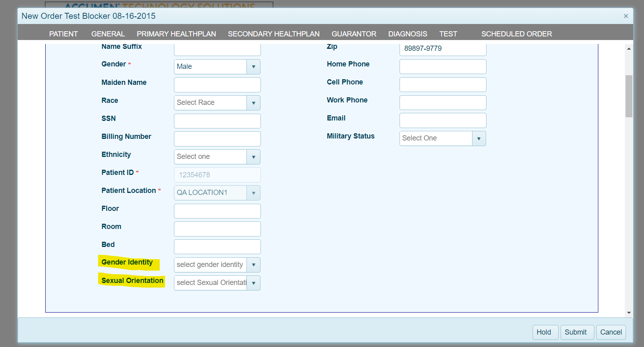The height and width of the screenshot is (347, 644).
Task: Close the New Order dialog
Action: 626,16
